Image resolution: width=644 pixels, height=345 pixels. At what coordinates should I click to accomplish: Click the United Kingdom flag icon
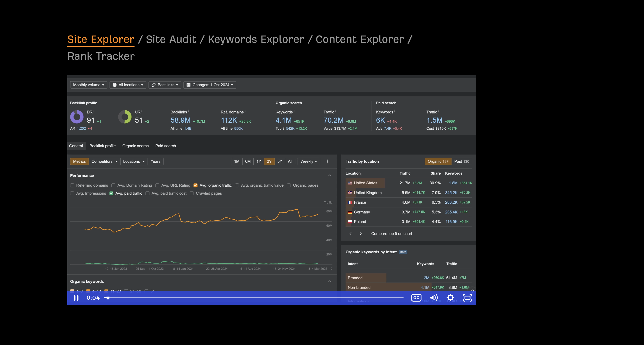tap(350, 193)
